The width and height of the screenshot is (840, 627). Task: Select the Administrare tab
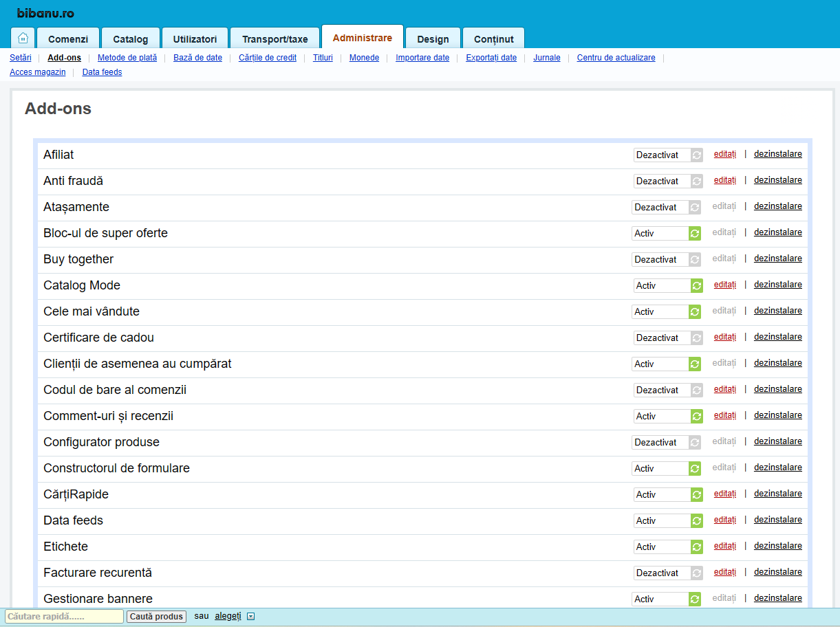(363, 37)
